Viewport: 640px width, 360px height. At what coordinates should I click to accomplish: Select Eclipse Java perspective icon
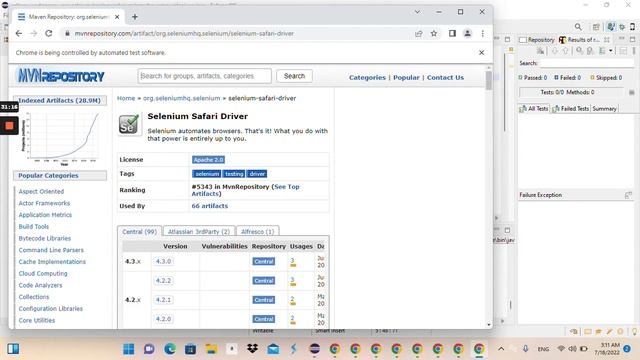click(610, 27)
